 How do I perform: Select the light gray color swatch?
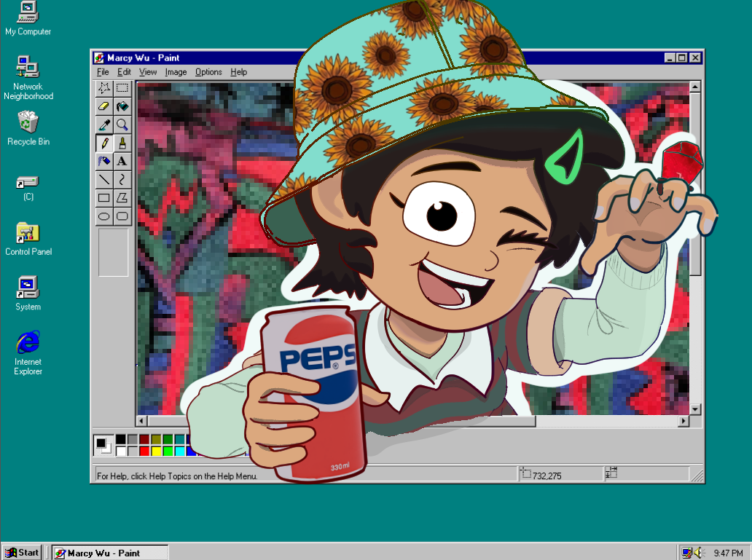point(133,451)
